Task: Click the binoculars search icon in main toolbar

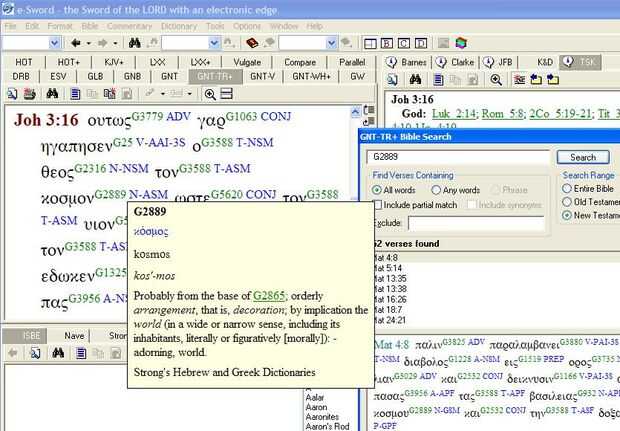Action: [x=134, y=43]
